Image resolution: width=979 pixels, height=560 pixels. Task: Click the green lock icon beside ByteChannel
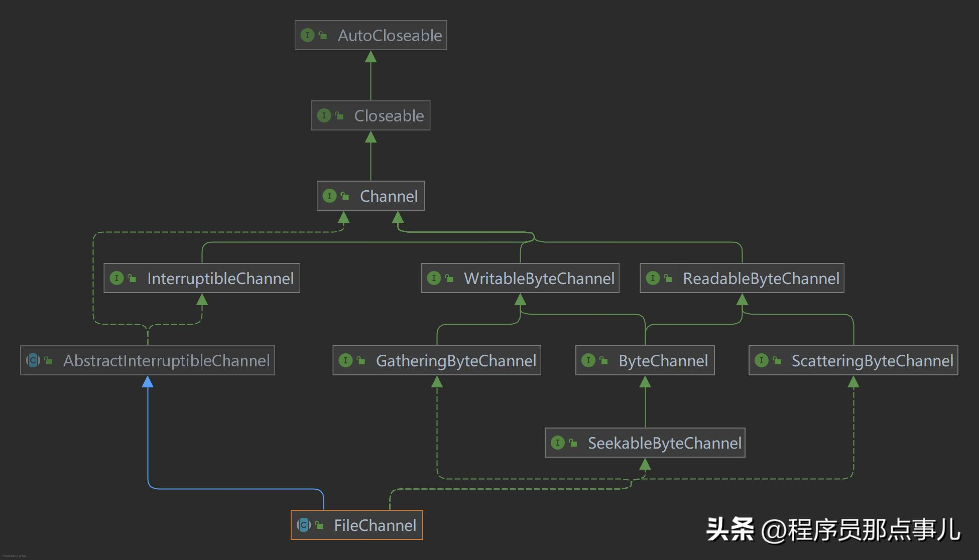click(603, 360)
